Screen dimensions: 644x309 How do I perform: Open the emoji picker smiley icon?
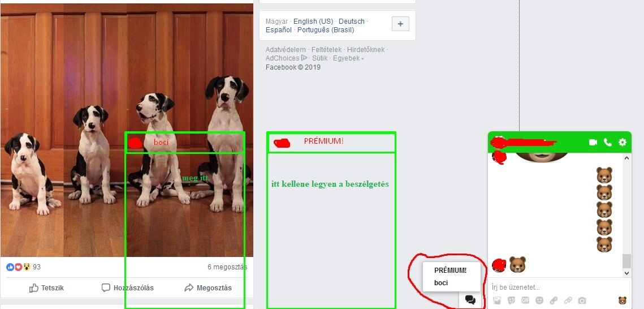pyautogui.click(x=539, y=301)
